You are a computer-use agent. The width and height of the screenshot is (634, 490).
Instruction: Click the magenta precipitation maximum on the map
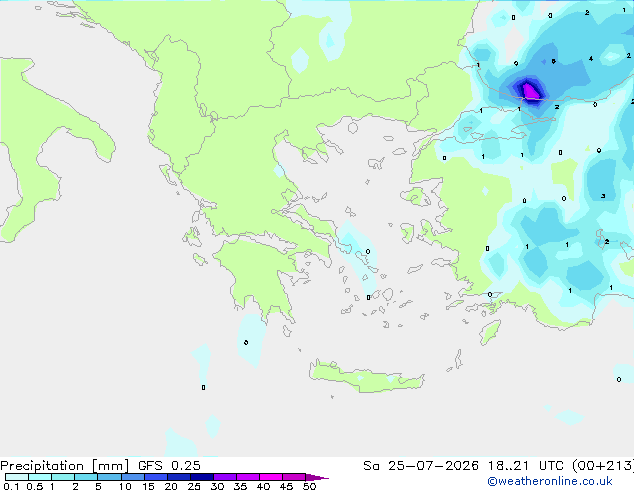coord(530,91)
